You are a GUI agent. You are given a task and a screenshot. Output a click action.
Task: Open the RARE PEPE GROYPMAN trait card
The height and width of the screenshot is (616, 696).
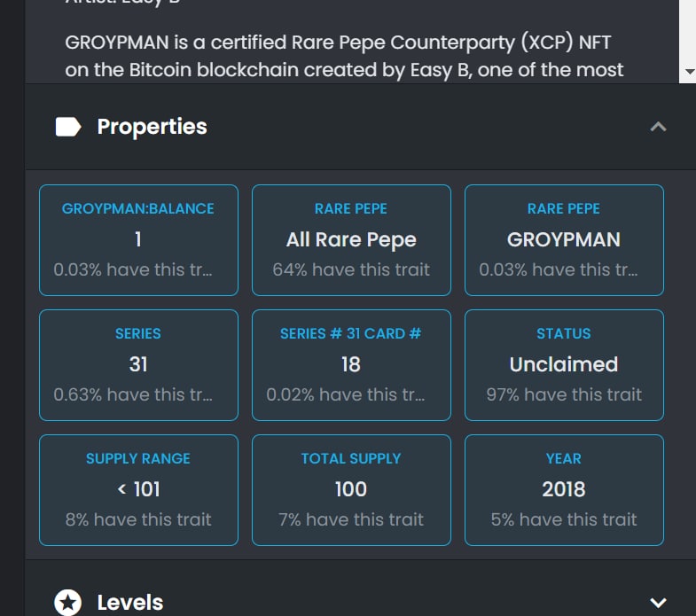(x=564, y=239)
